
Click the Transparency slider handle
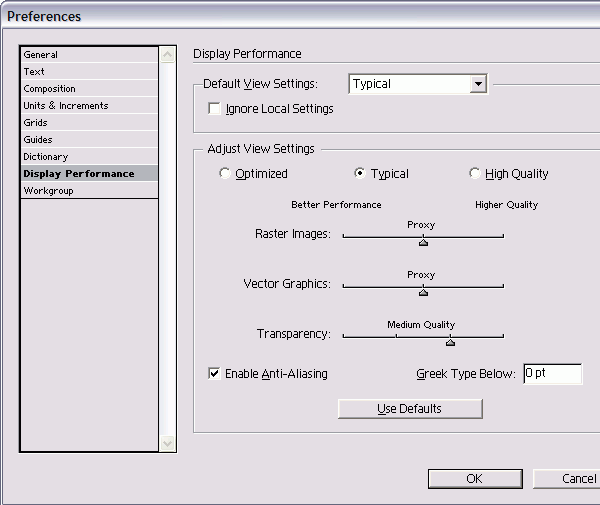tap(450, 341)
